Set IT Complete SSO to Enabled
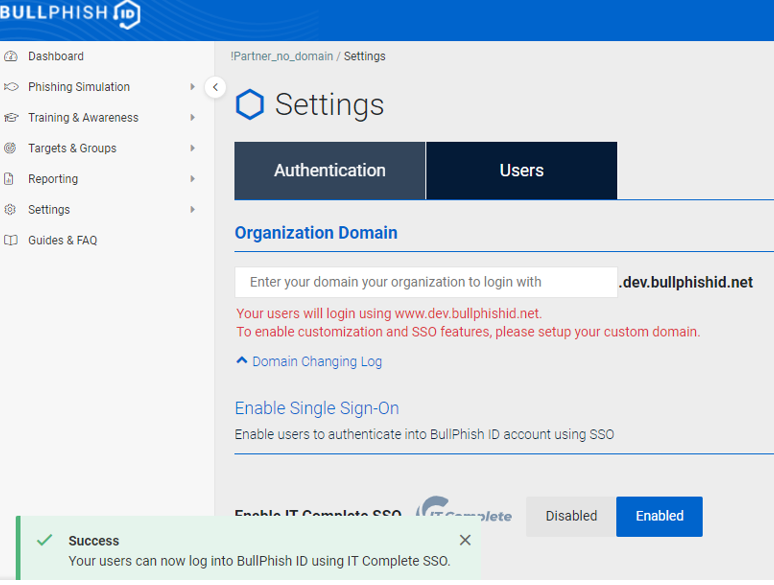The width and height of the screenshot is (774, 585). (x=659, y=516)
